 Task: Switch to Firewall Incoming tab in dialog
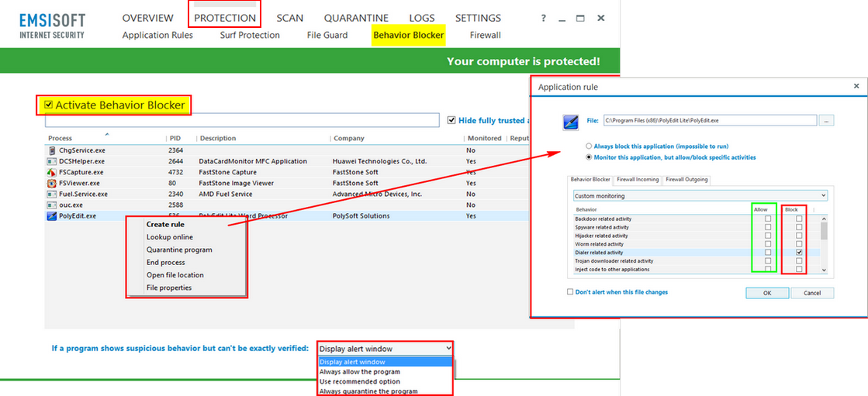coord(638,180)
